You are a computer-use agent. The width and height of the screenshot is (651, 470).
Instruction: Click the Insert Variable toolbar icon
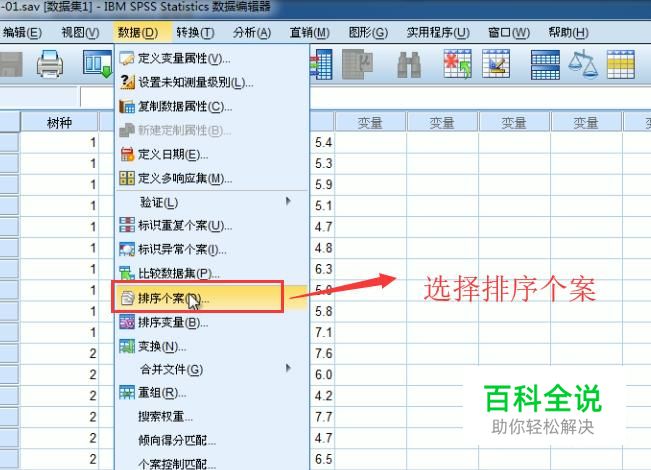tap(496, 64)
